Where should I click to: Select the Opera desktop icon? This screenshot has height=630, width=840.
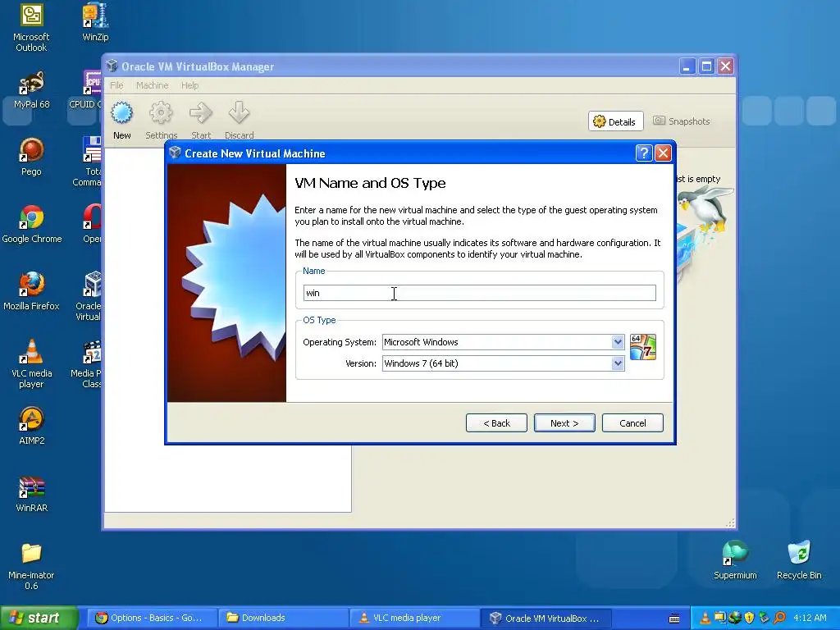[92, 224]
